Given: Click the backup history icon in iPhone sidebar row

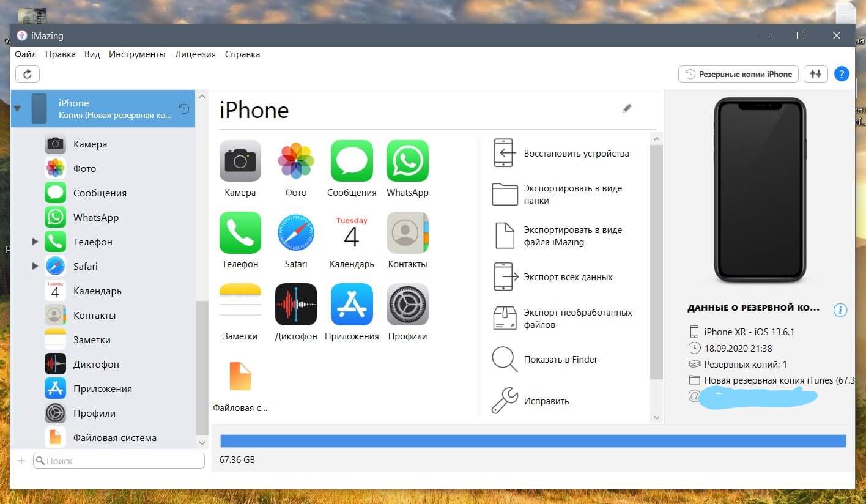Looking at the screenshot, I should click(x=183, y=109).
